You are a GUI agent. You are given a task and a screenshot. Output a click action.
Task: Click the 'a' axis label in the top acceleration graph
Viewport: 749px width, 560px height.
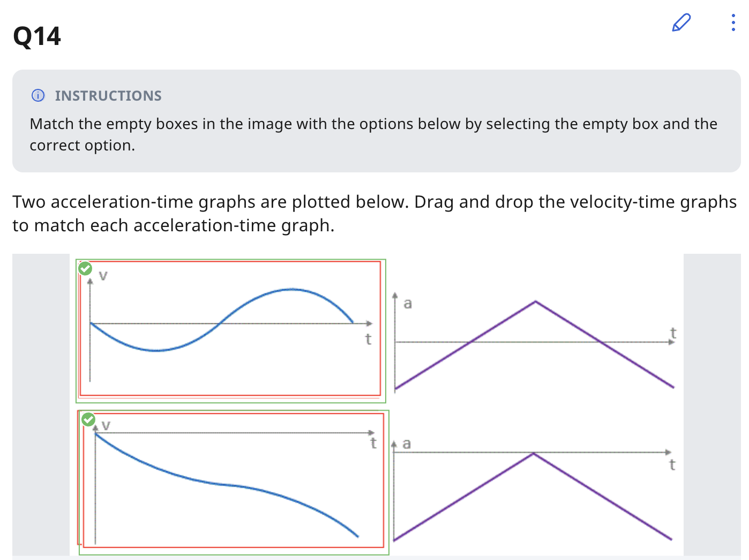point(408,304)
